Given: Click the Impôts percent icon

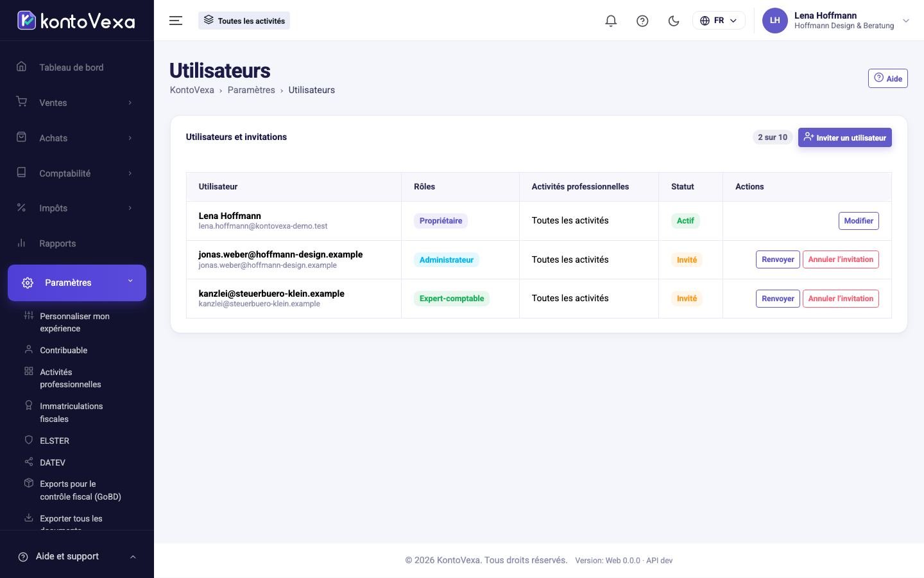Looking at the screenshot, I should pyautogui.click(x=21, y=207).
